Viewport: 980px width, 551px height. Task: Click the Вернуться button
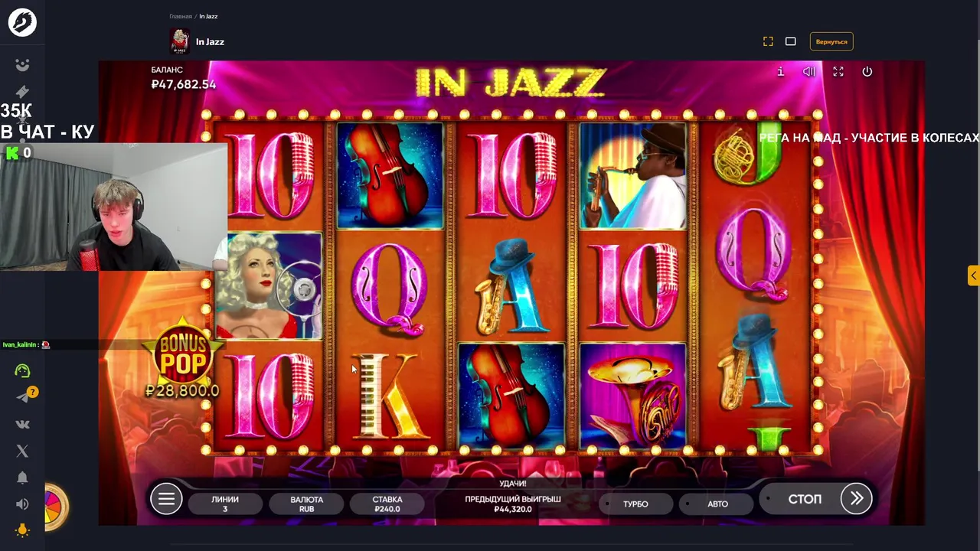[x=831, y=41]
